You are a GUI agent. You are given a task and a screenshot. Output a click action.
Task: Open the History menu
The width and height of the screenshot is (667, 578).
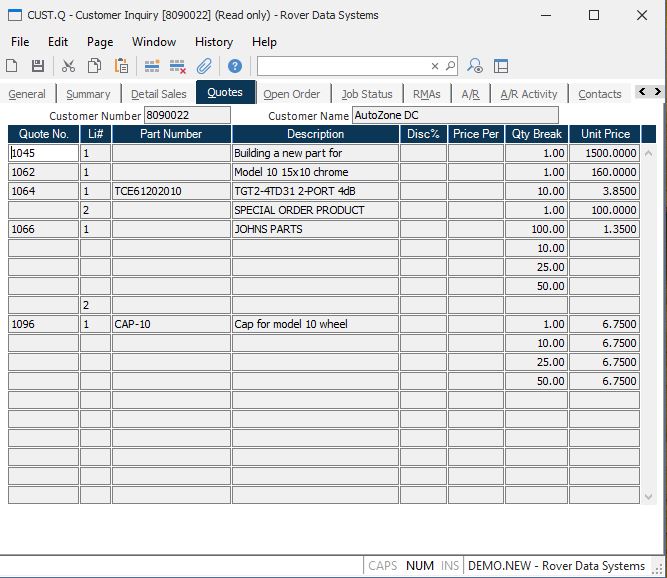[214, 42]
